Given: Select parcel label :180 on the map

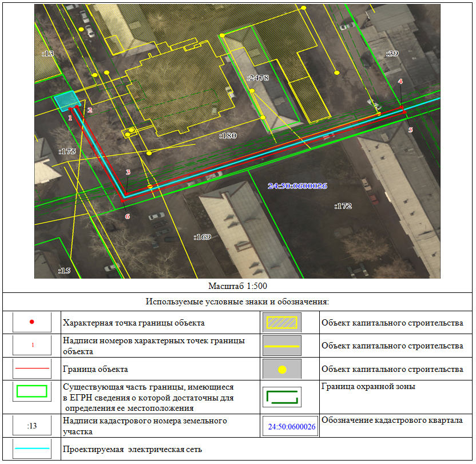Looking at the screenshot, I should 228,136.
